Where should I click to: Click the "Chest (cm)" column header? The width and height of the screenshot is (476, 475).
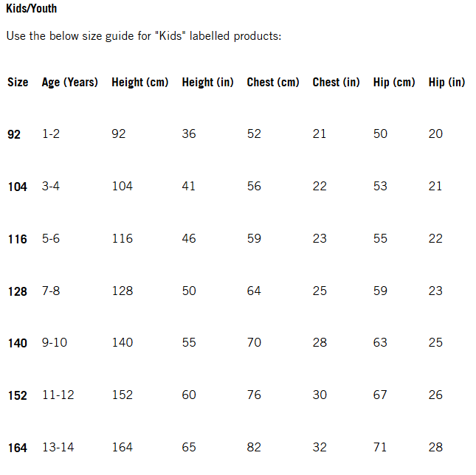(x=273, y=82)
